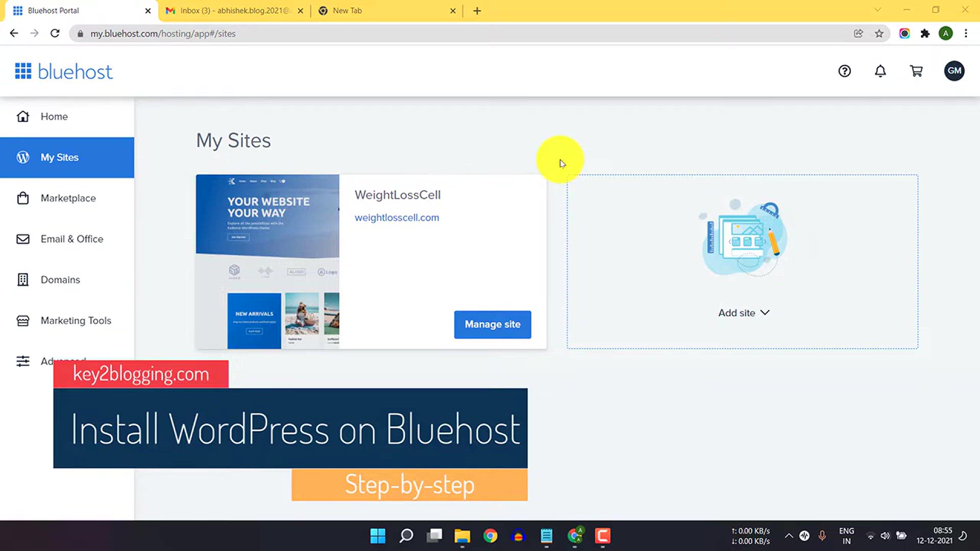Open Windows Start menu
This screenshot has width=980, height=551.
[x=378, y=536]
